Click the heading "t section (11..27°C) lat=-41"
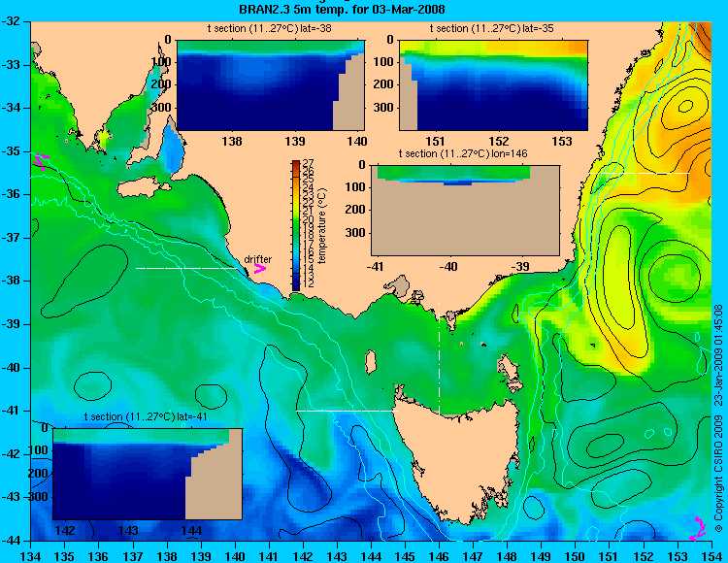 [146, 416]
